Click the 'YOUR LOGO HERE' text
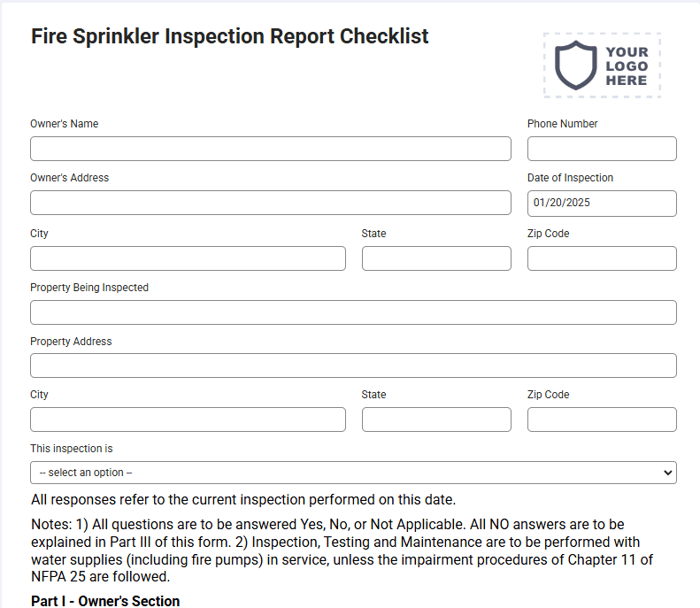This screenshot has height=608, width=700. (627, 66)
